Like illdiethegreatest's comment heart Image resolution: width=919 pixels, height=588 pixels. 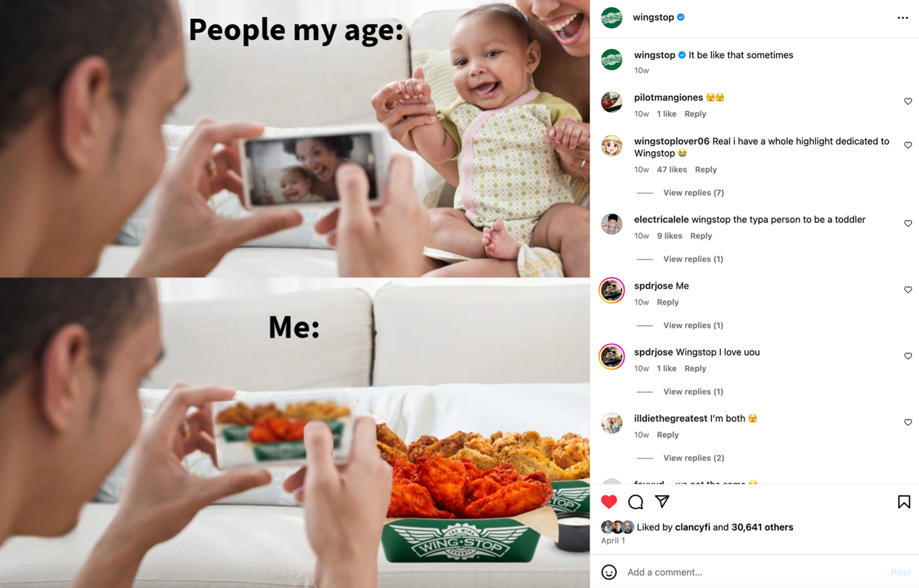[x=908, y=422]
